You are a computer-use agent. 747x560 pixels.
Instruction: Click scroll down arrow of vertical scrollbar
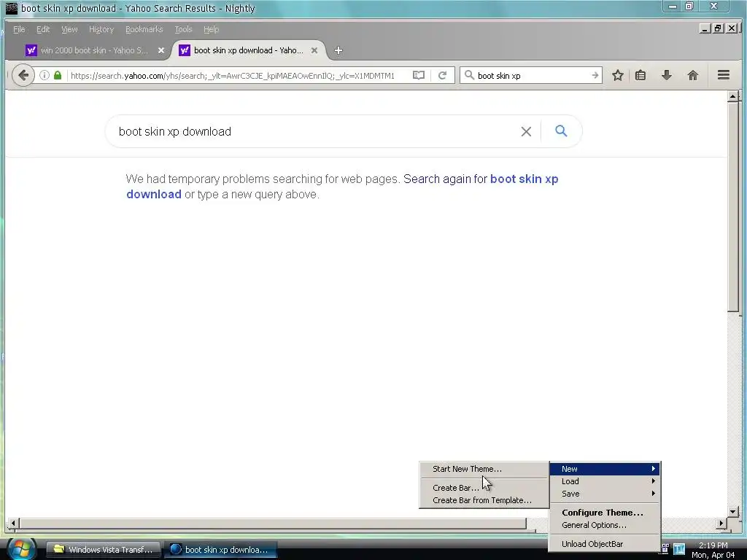(x=733, y=512)
